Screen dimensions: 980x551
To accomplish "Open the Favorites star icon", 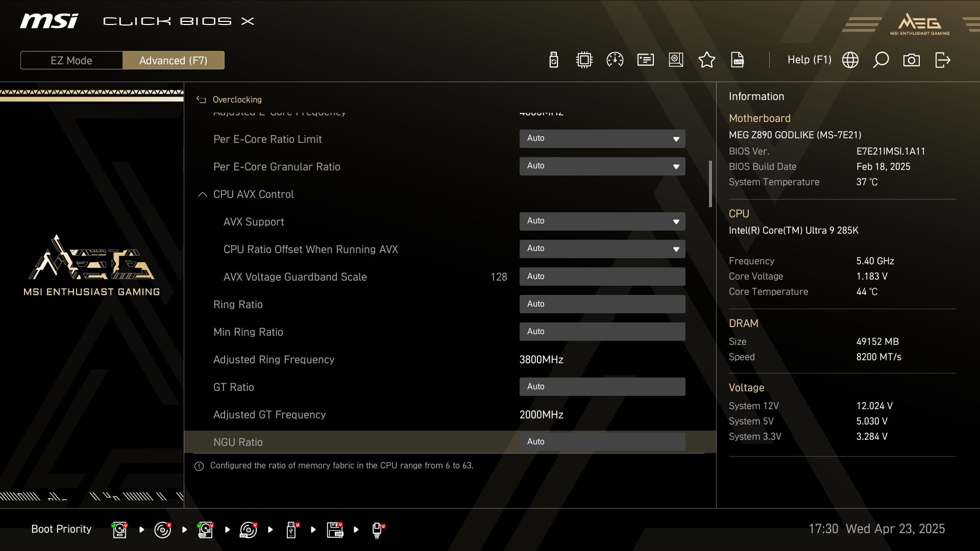I will [706, 60].
